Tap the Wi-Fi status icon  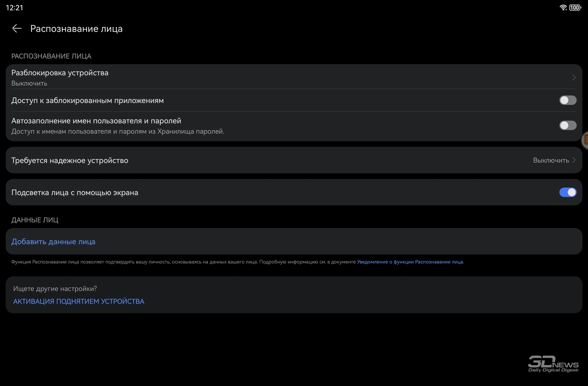563,8
